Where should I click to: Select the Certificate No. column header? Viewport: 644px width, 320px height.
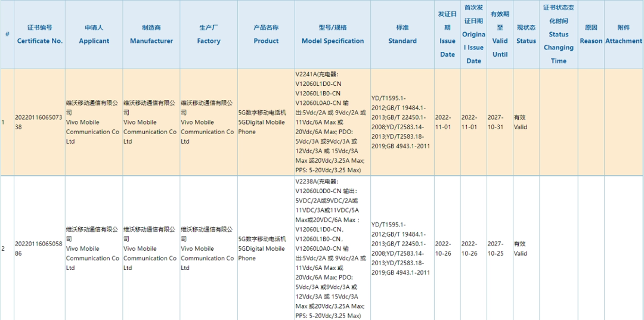(40, 35)
